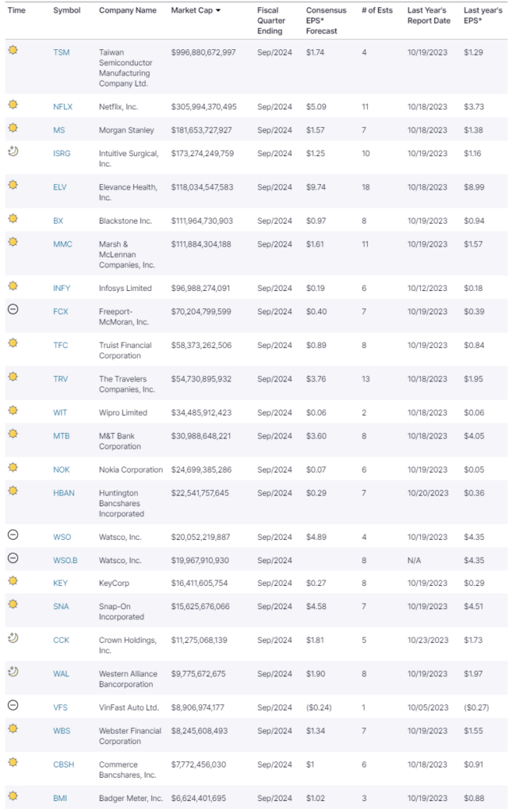
Task: Open the TFC symbol link
Action: pos(60,345)
